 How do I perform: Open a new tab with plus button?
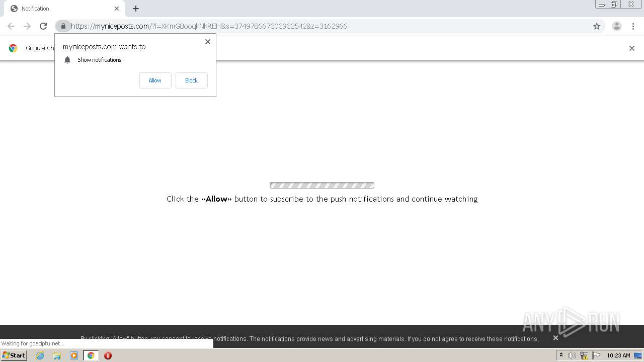click(x=136, y=9)
